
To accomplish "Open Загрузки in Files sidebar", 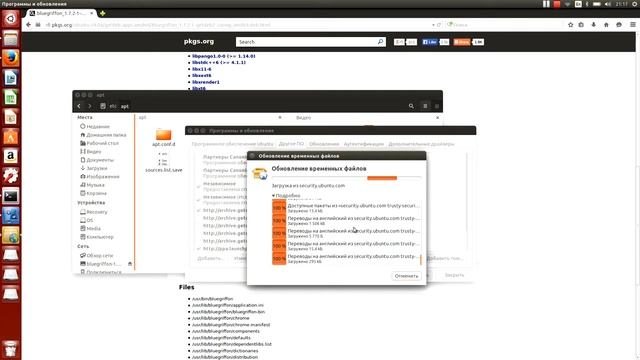I will tap(93, 168).
